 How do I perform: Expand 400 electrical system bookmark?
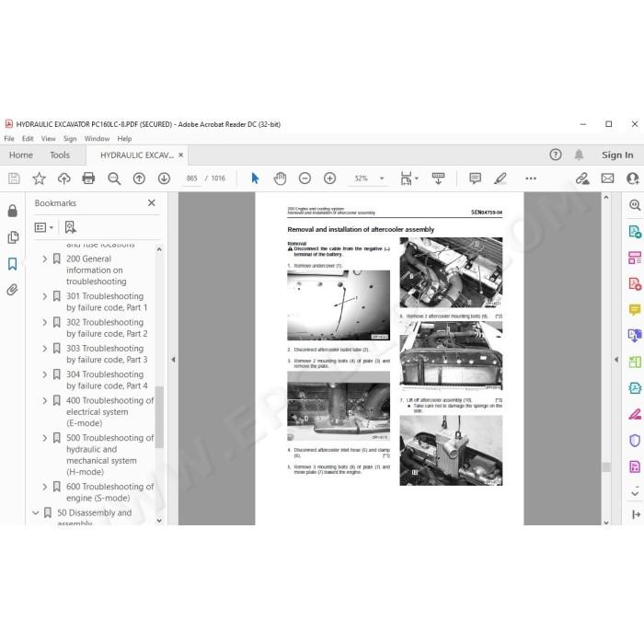(x=45, y=400)
